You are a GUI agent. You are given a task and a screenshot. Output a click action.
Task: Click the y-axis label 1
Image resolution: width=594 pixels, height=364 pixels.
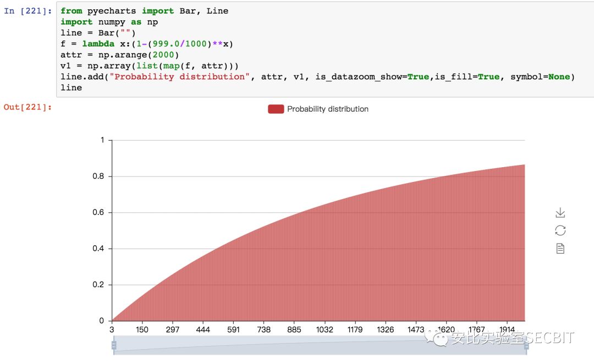(102, 140)
